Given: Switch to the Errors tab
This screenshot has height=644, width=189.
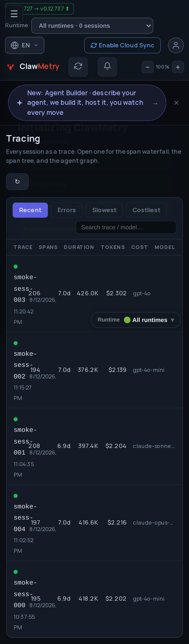Looking at the screenshot, I should (x=67, y=210).
